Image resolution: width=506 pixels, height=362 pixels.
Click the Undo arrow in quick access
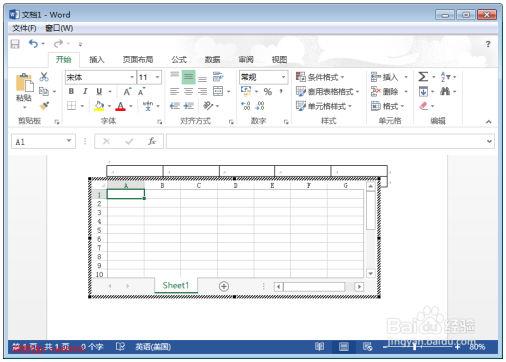point(33,43)
